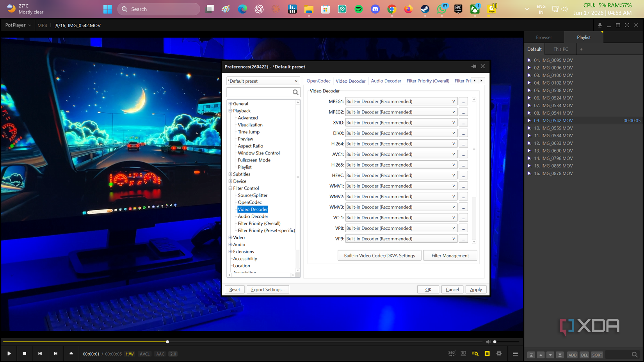The width and height of the screenshot is (644, 362).
Task: Adjust the volume slider knob
Action: tap(495, 342)
